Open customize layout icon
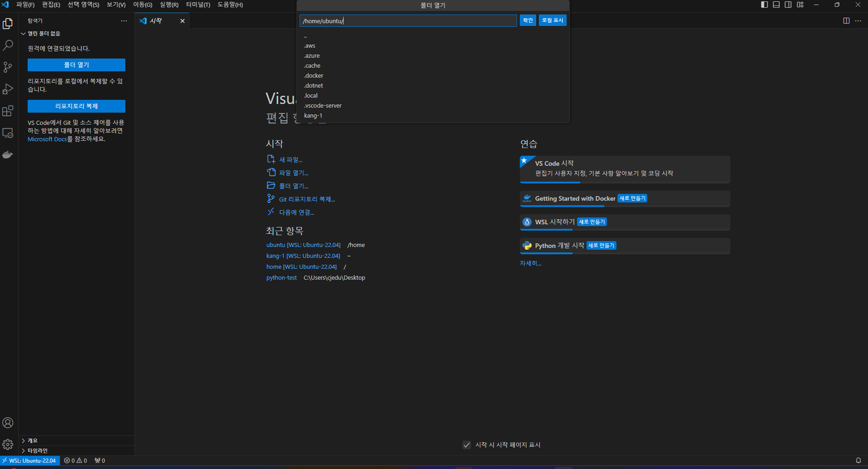The width and height of the screenshot is (868, 469). [x=800, y=5]
